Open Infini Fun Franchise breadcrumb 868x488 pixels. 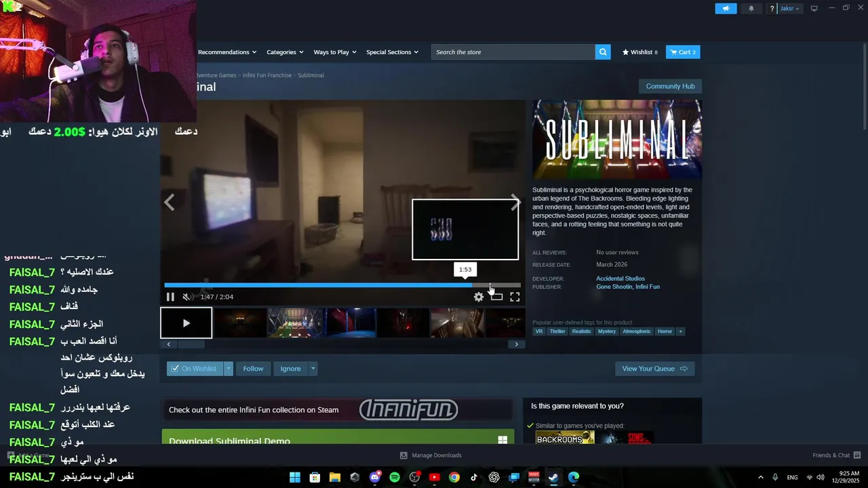click(x=267, y=75)
